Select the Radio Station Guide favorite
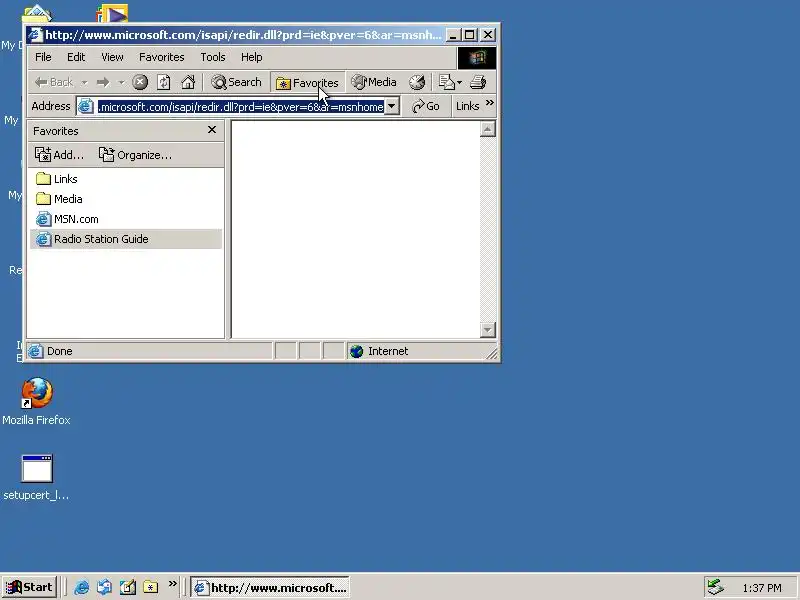 click(x=126, y=239)
